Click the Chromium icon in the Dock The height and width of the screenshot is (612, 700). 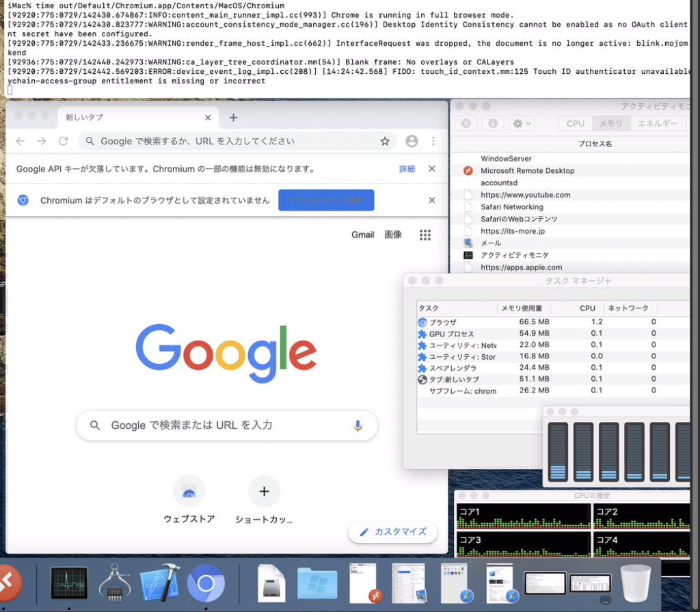tap(206, 582)
